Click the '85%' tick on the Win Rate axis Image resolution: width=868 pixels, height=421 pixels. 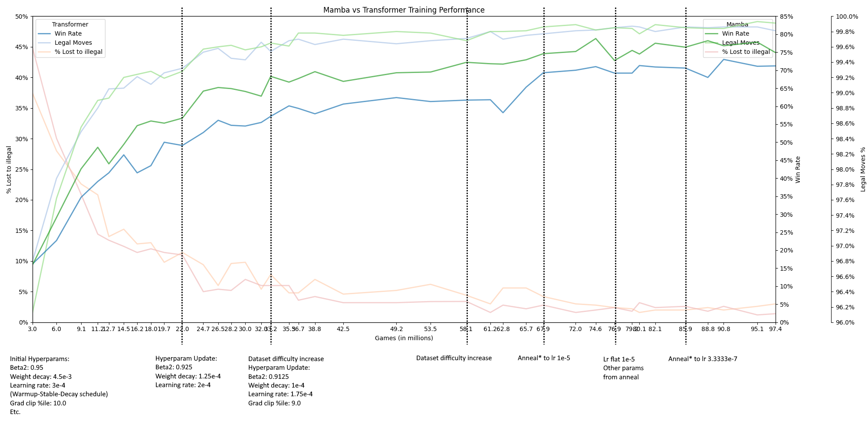click(x=787, y=17)
